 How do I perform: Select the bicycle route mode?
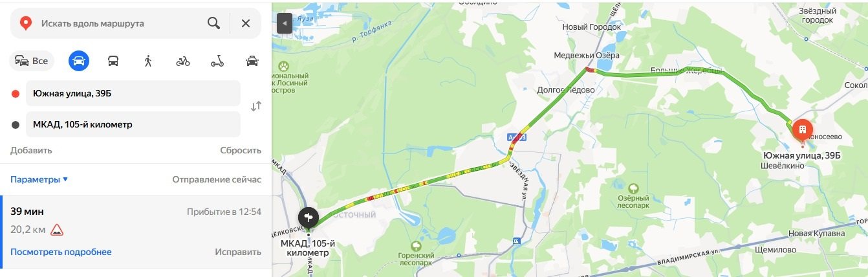183,61
